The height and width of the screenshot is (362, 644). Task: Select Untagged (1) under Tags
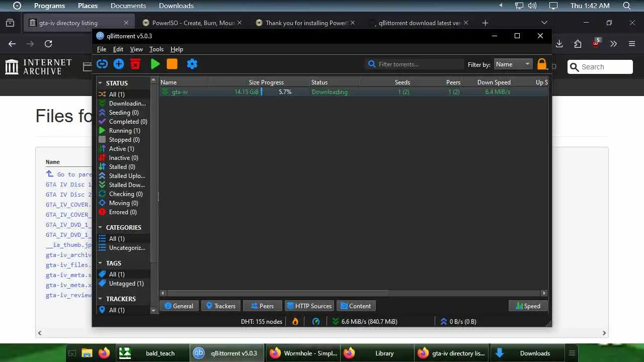coord(123,284)
